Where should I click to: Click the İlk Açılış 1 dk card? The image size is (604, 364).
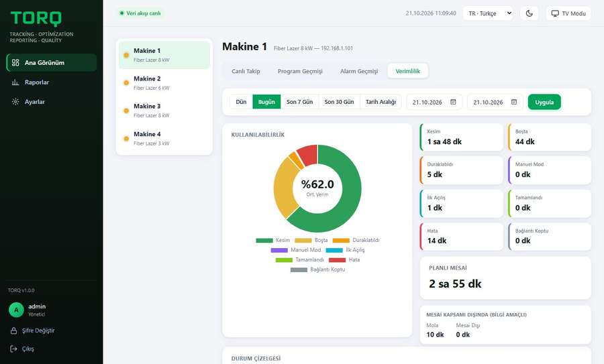461,204
